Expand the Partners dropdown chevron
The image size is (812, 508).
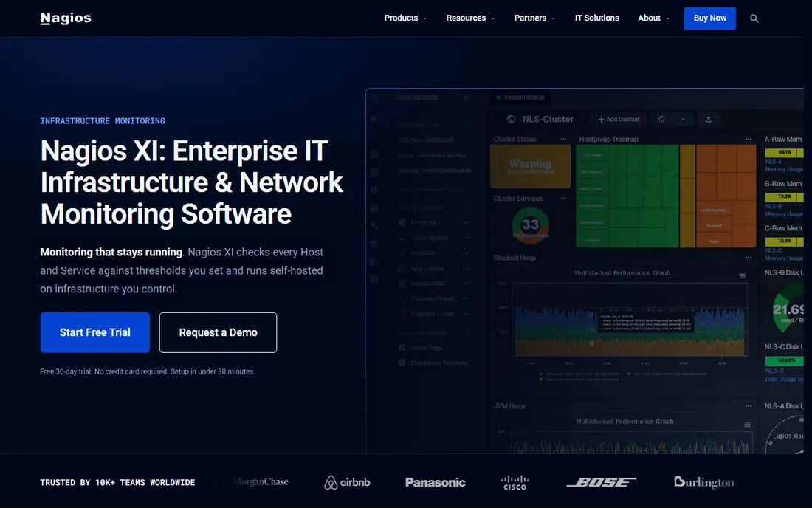(x=553, y=18)
